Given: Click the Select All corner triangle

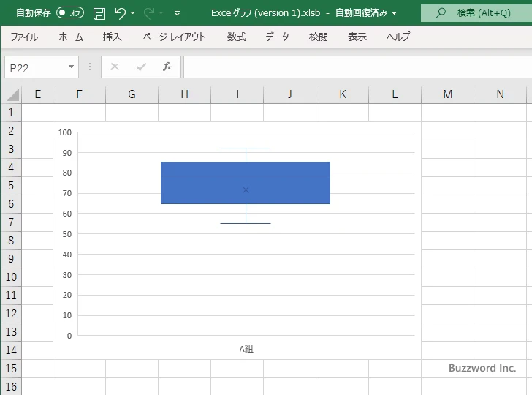Looking at the screenshot, I should pos(12,94).
